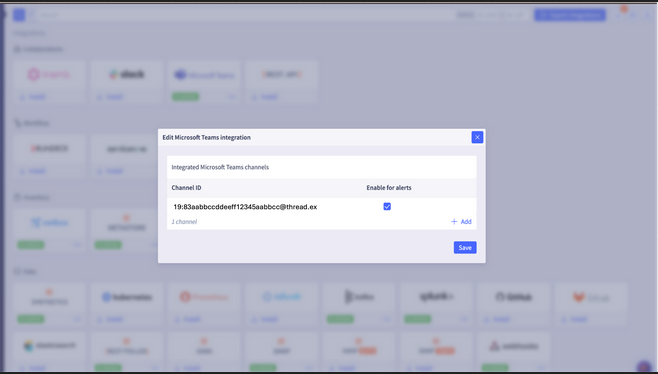Viewport: 658px width, 374px height.
Task: Select the Elasticsearch integration logo in background
Action: tap(49, 346)
